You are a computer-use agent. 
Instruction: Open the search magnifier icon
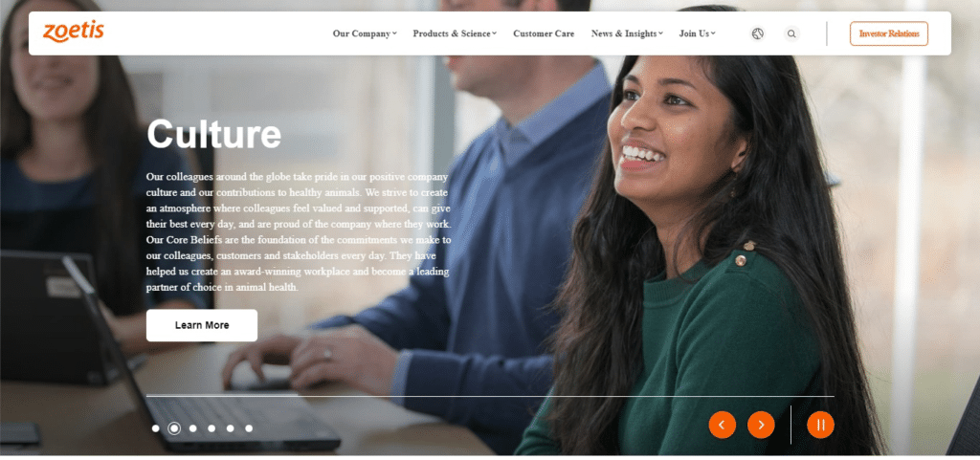click(791, 33)
